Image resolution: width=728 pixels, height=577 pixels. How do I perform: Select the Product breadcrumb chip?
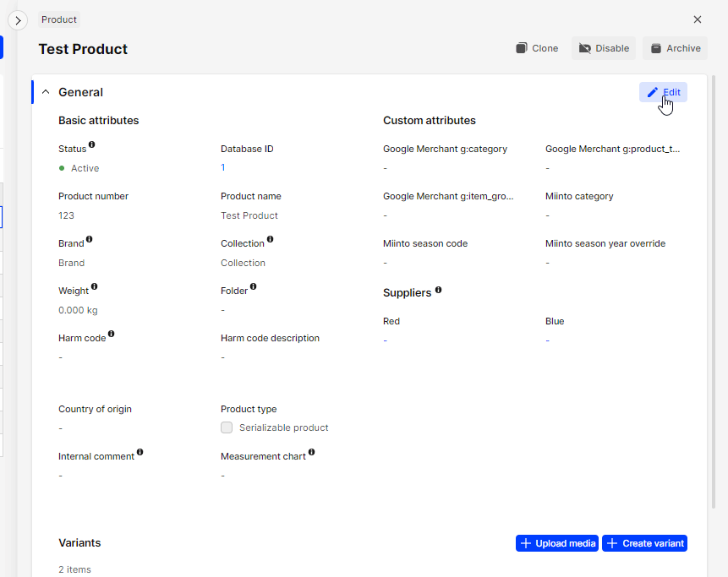[58, 19]
